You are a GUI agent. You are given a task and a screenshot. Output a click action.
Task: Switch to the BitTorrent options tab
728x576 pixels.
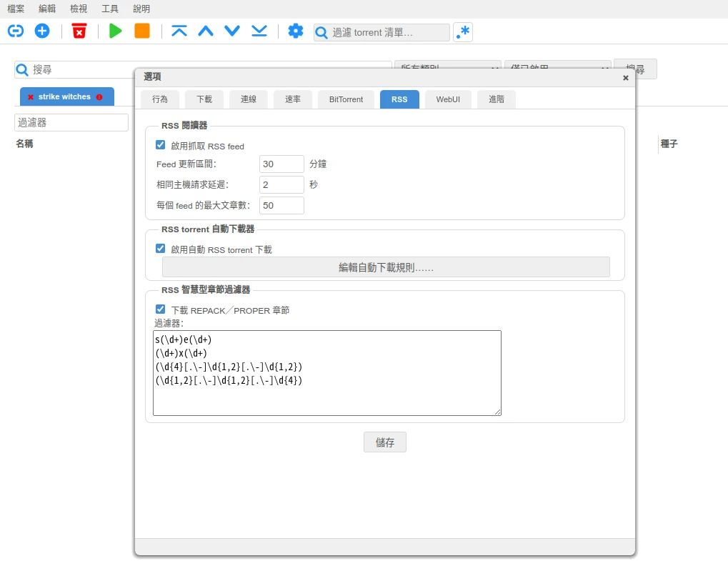[x=346, y=99]
